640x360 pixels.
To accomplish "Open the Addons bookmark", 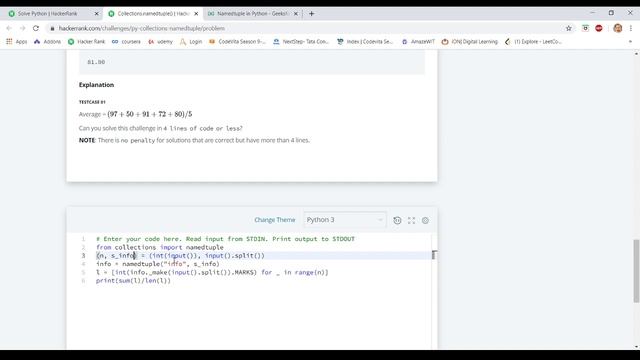I will [x=47, y=42].
